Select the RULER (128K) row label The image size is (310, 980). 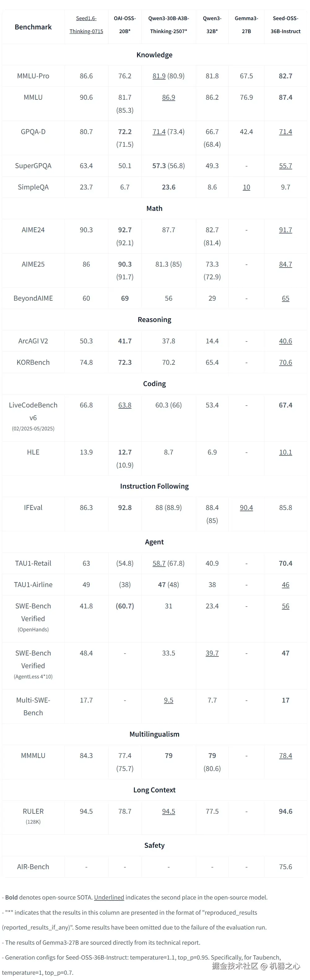pos(33,816)
